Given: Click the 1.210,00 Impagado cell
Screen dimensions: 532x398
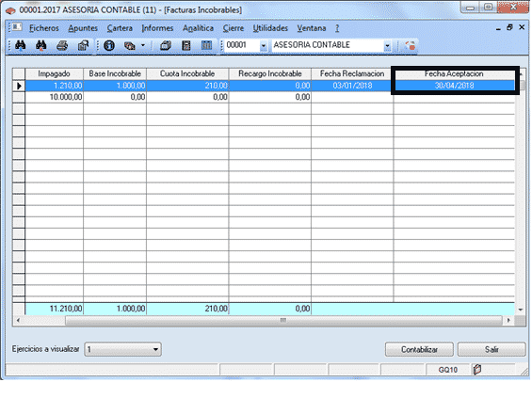Looking at the screenshot, I should (55, 86).
